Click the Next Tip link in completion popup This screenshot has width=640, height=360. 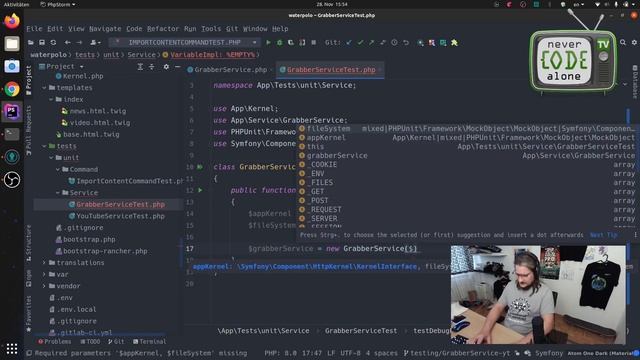click(603, 235)
